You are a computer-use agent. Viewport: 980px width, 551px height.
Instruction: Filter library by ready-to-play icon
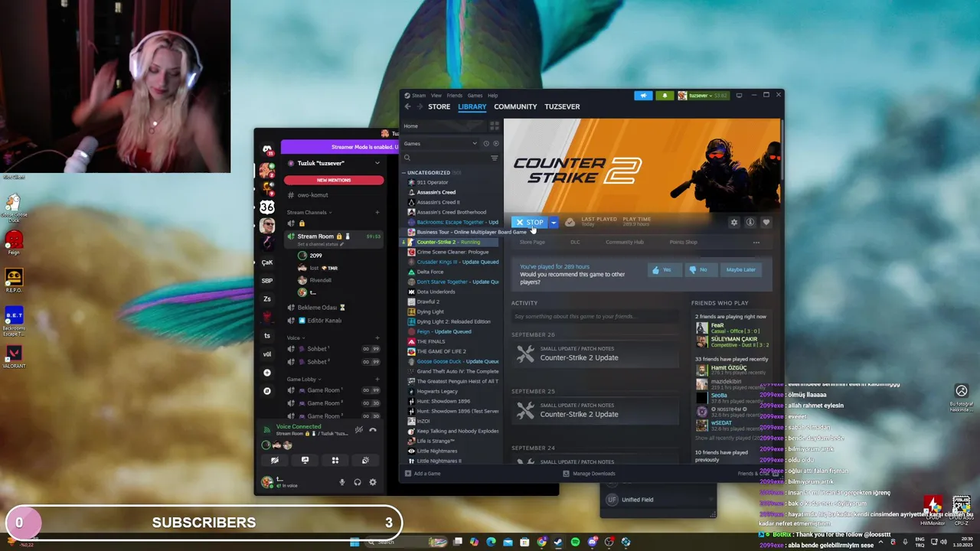tap(495, 143)
